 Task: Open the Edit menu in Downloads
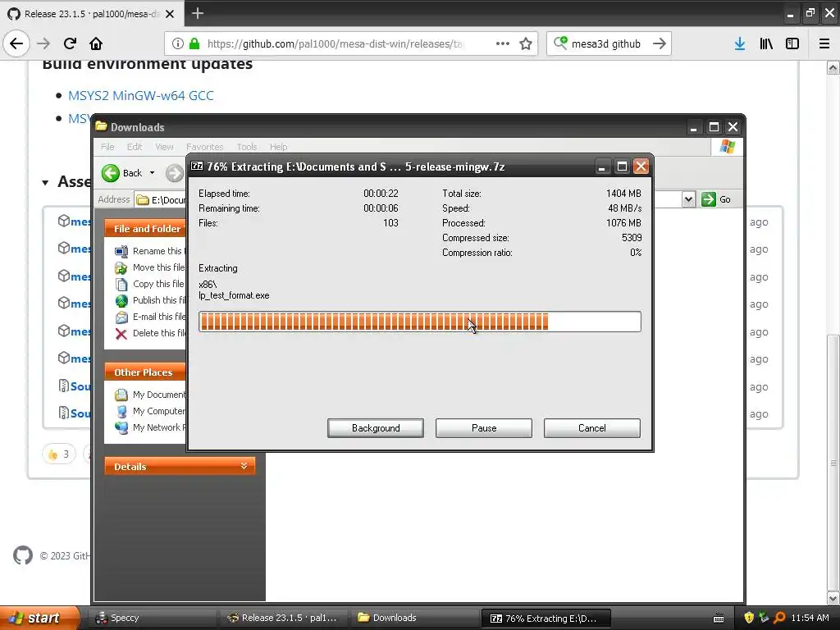(135, 147)
